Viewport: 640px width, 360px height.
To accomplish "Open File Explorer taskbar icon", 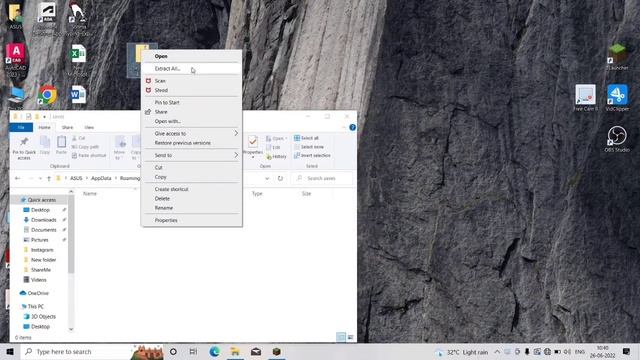I will tap(235, 351).
